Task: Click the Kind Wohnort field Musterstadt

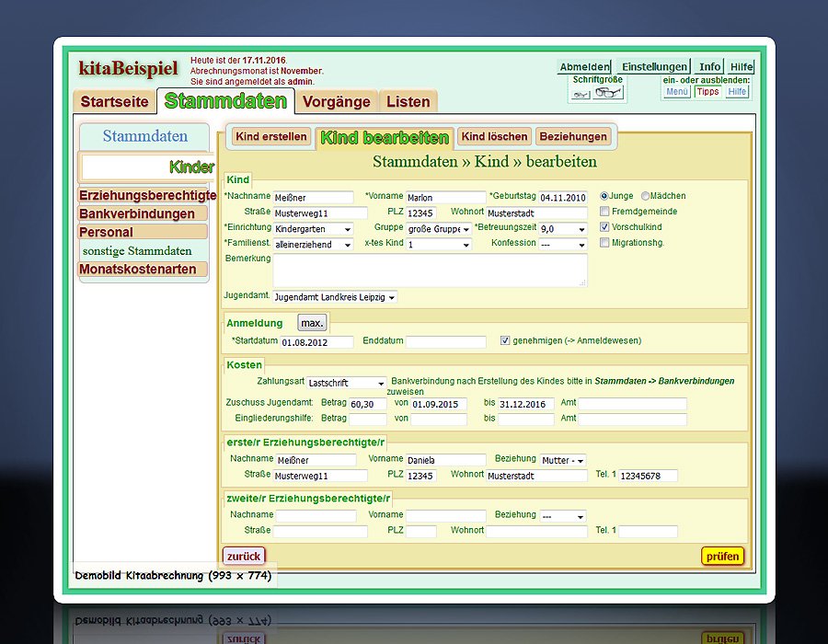Action: point(536,213)
